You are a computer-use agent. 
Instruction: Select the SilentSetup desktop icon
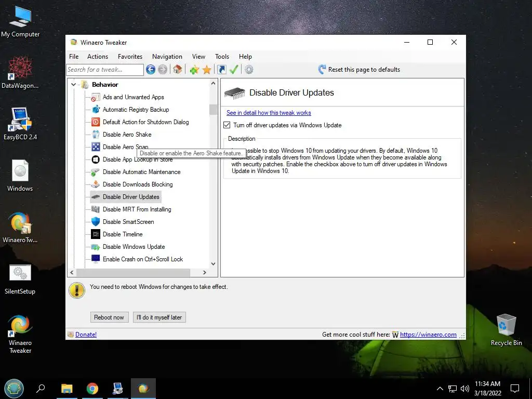click(20, 279)
